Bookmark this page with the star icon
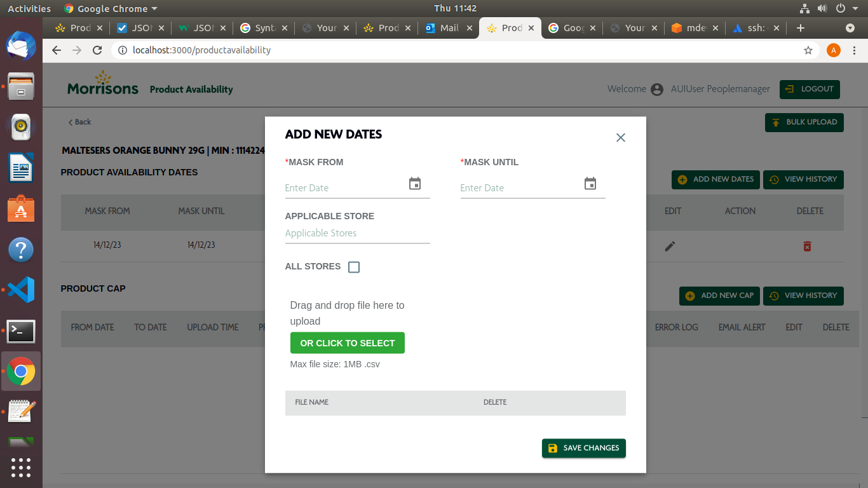Image resolution: width=868 pixels, height=488 pixels. click(808, 50)
